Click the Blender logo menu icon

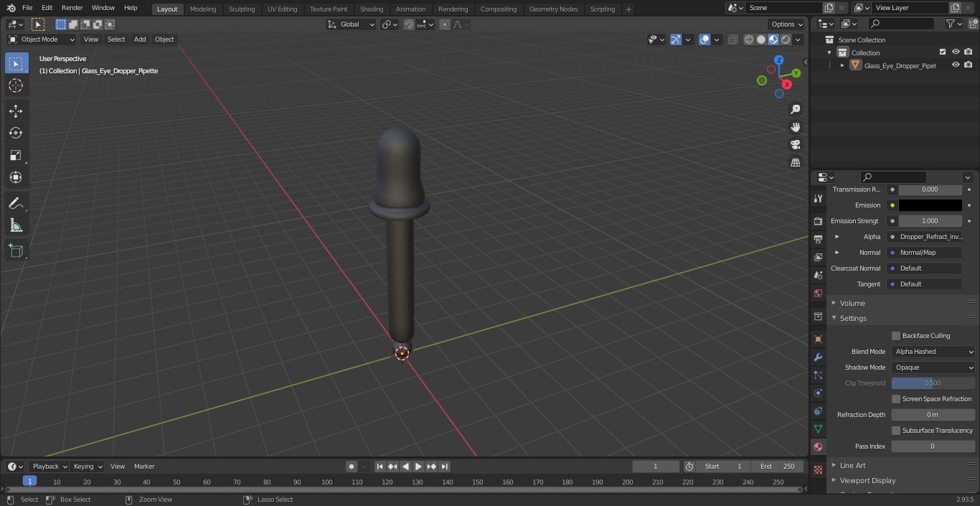tap(11, 8)
